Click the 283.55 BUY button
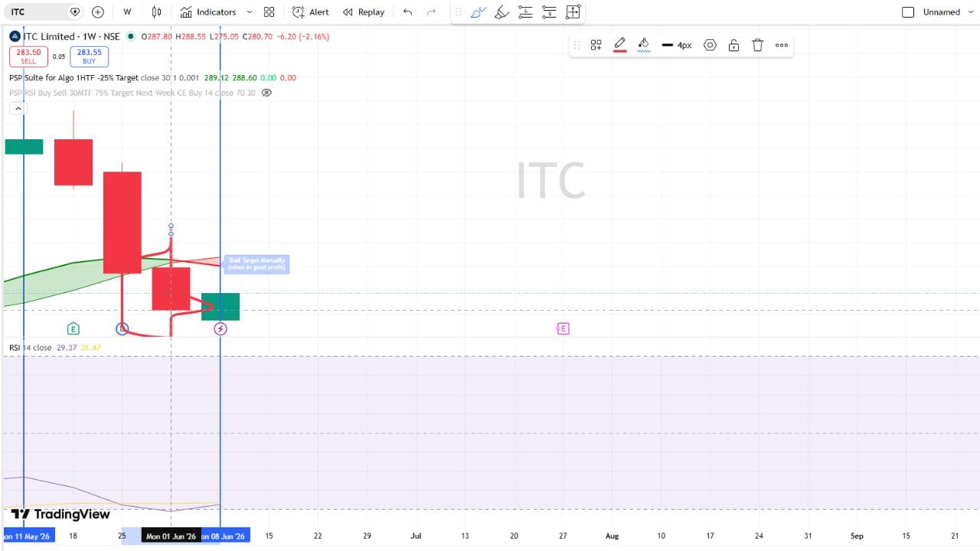 [89, 57]
